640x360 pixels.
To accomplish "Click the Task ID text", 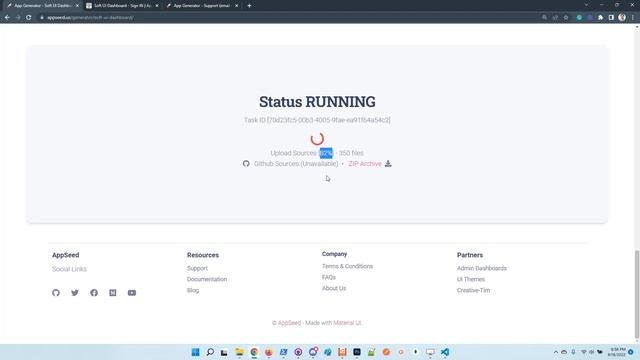I will click(317, 120).
